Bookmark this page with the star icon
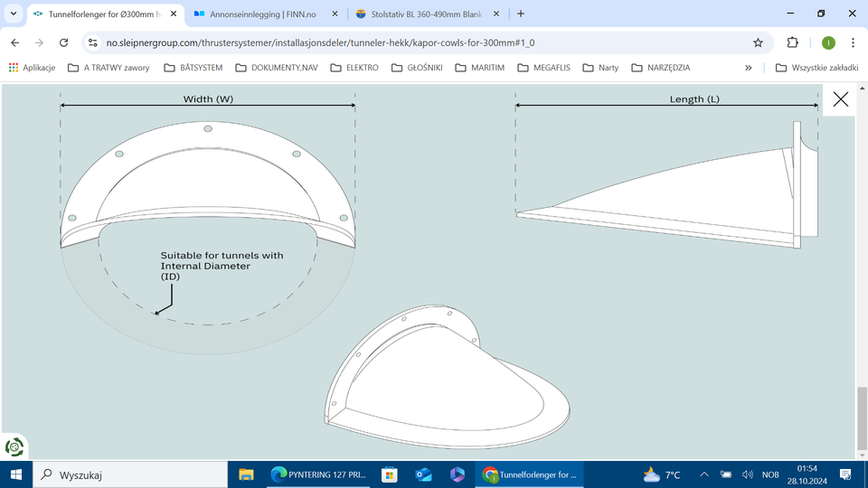868x488 pixels. (x=758, y=42)
